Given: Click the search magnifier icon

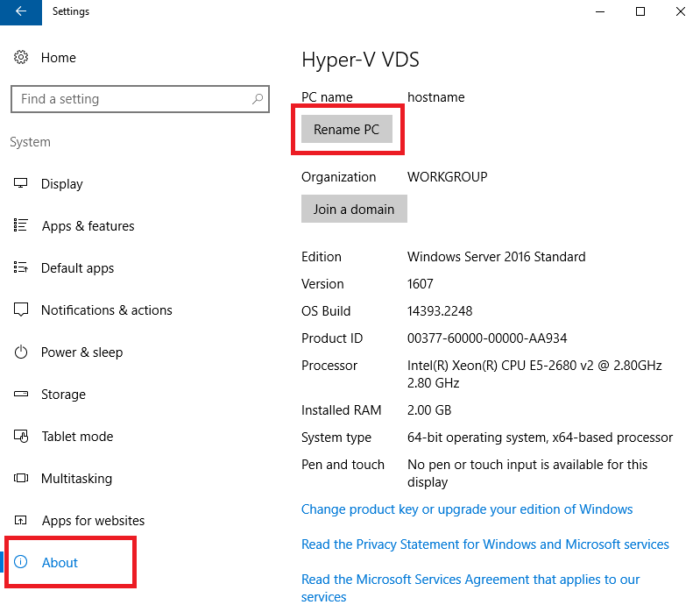Looking at the screenshot, I should (258, 99).
